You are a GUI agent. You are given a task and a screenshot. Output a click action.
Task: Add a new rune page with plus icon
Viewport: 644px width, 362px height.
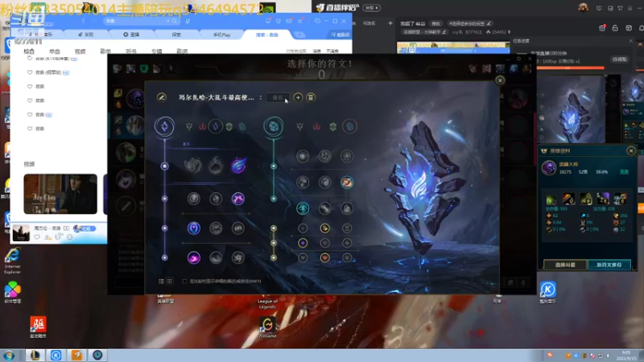pos(298,97)
